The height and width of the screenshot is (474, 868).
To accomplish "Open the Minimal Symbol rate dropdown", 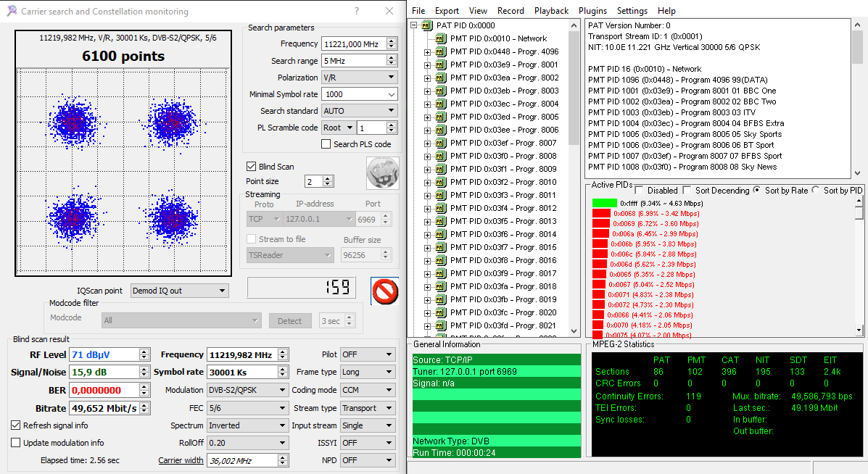I will coord(392,94).
